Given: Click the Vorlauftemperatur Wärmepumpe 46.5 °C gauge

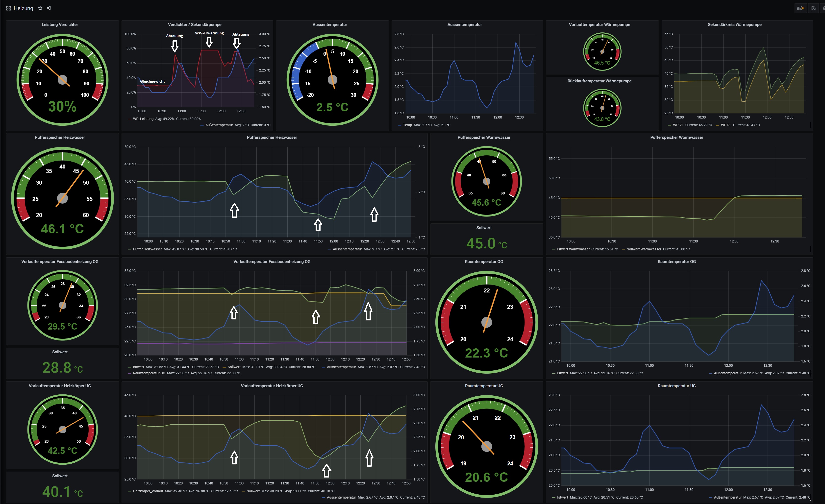Looking at the screenshot, I should coord(602,51).
